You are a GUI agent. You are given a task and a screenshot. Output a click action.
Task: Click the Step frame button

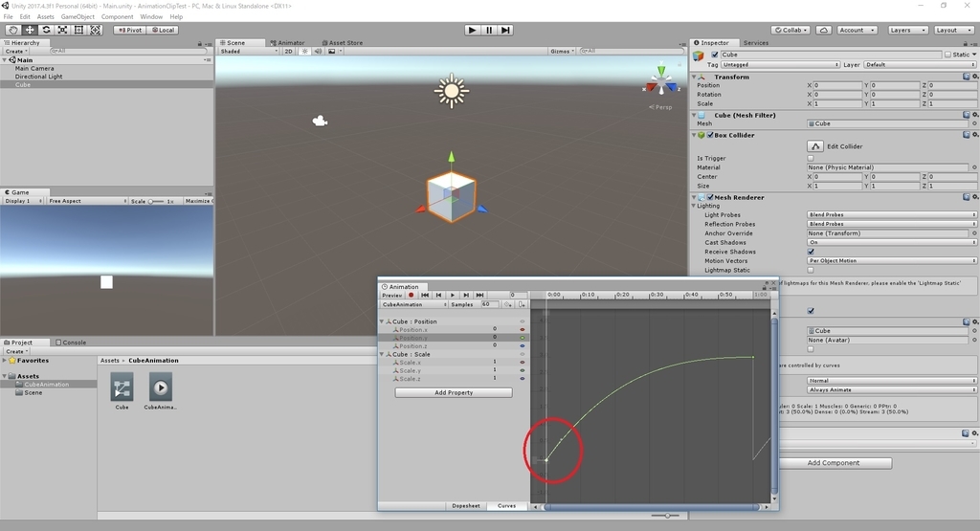[x=505, y=30]
